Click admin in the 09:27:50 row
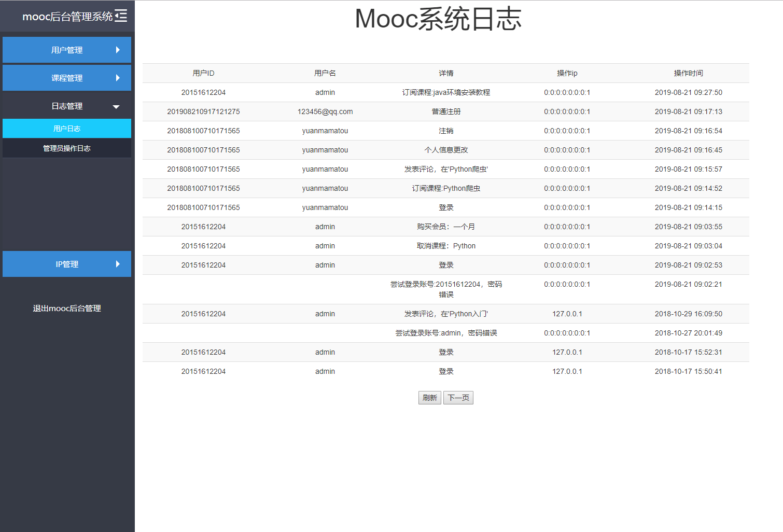Screen dimensions: 783x532 click(x=325, y=92)
